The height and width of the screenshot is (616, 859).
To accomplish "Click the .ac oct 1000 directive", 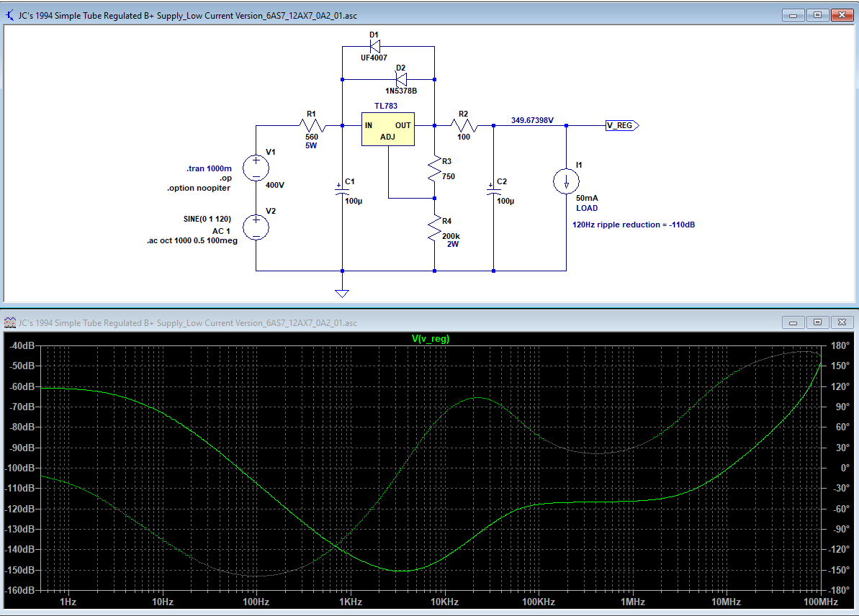I will tap(192, 240).
